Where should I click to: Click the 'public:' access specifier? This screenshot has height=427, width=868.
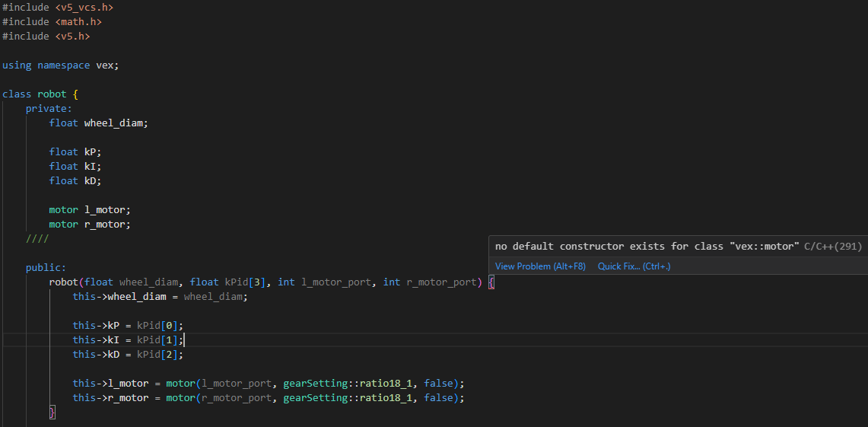tap(46, 268)
